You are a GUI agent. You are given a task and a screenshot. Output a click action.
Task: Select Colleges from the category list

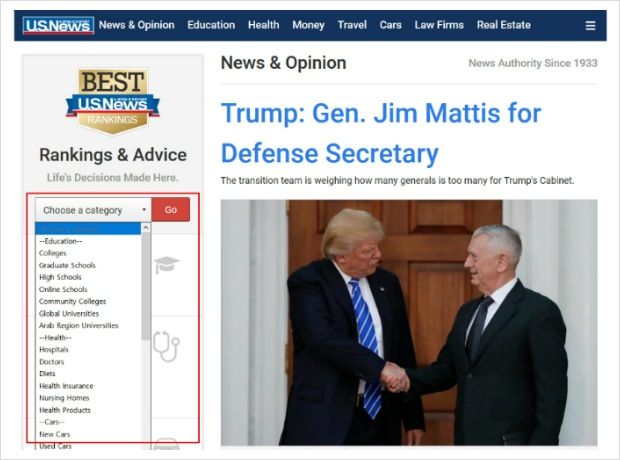[53, 253]
